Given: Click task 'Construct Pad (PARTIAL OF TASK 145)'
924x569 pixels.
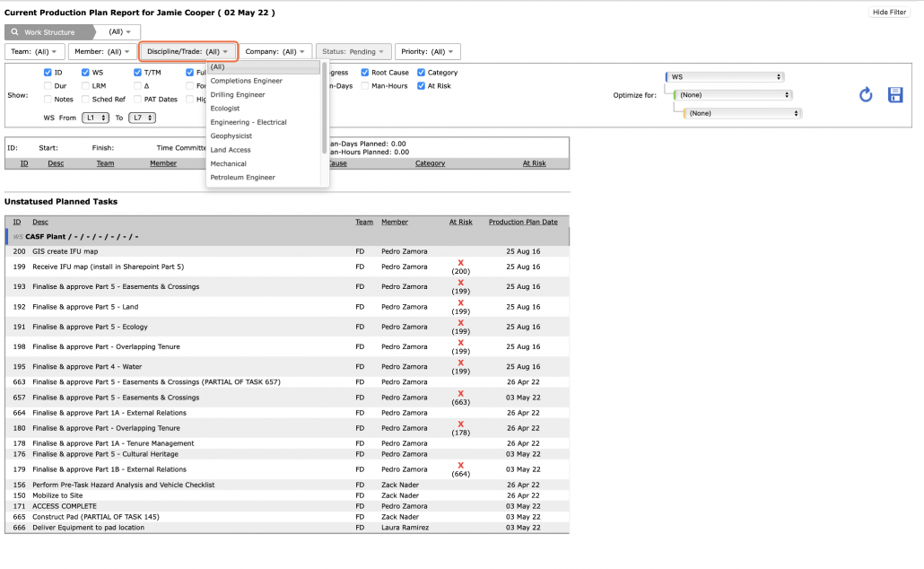Looking at the screenshot, I should click(95, 517).
